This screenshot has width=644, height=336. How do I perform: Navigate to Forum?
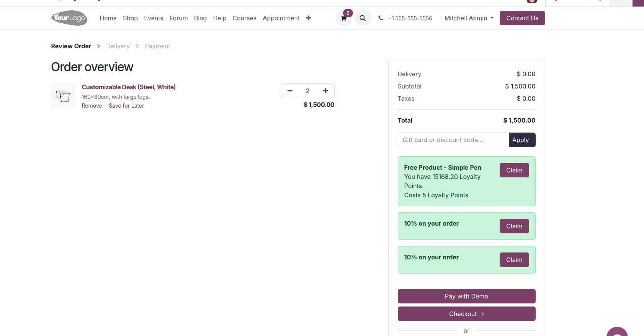[x=178, y=18]
